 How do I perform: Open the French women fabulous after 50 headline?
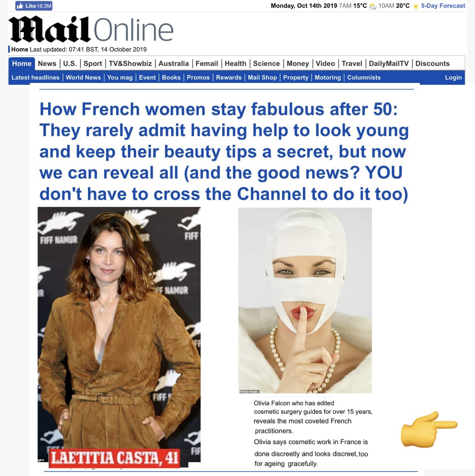coord(224,151)
